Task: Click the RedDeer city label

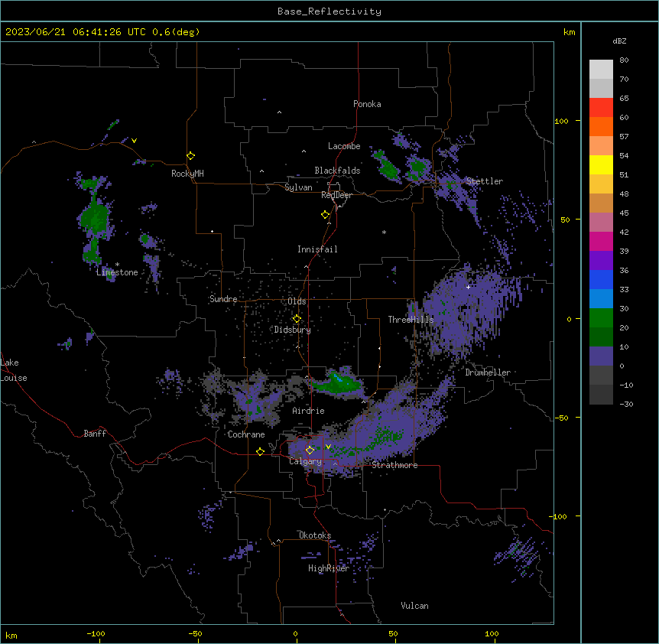Action: (336, 195)
